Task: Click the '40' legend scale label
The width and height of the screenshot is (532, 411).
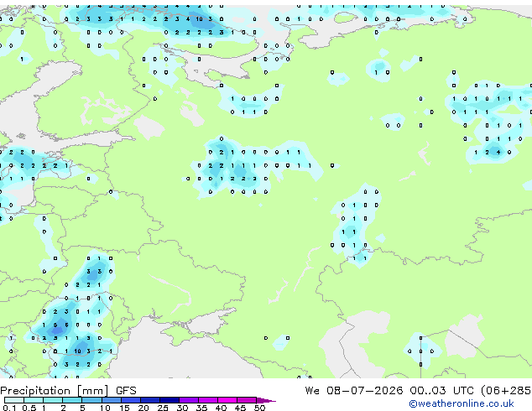Action: coord(221,408)
